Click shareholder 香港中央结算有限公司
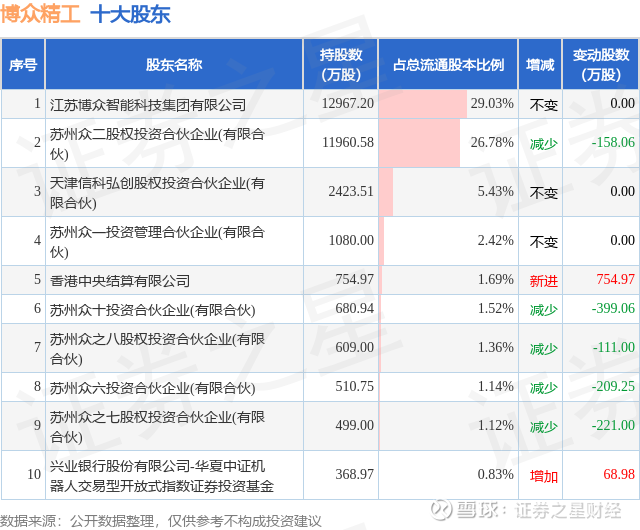 120,281
